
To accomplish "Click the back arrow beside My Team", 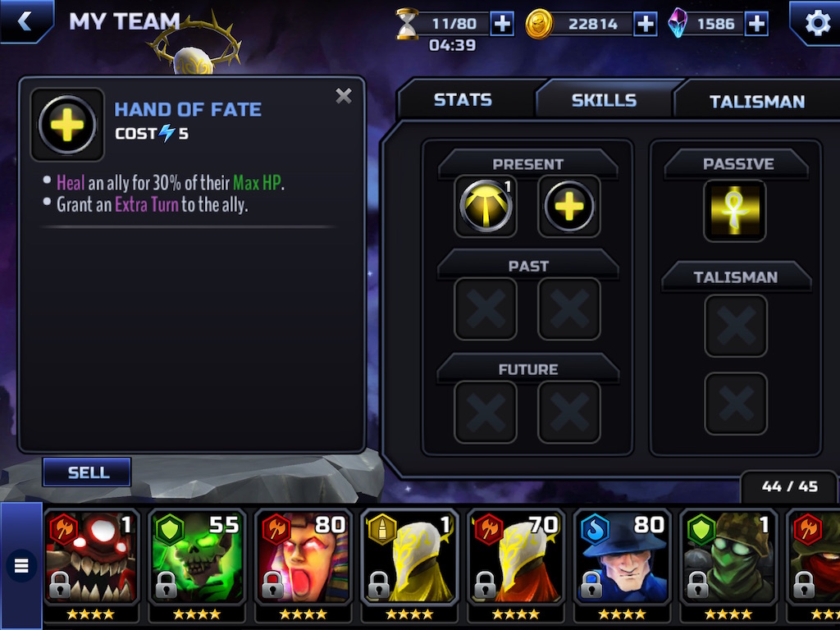I will point(25,21).
